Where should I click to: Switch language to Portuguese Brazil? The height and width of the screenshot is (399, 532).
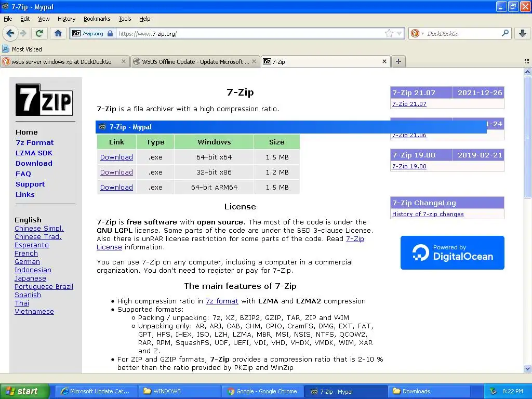tap(44, 286)
